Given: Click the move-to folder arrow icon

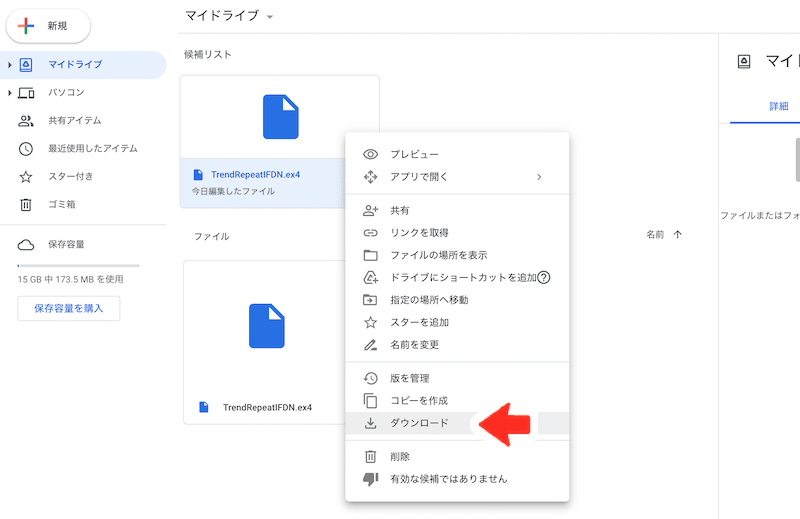Looking at the screenshot, I should pyautogui.click(x=370, y=300).
